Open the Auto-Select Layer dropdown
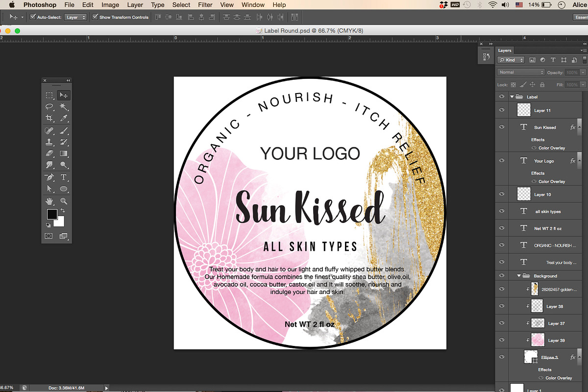The width and height of the screenshot is (588, 392). pyautogui.click(x=75, y=17)
